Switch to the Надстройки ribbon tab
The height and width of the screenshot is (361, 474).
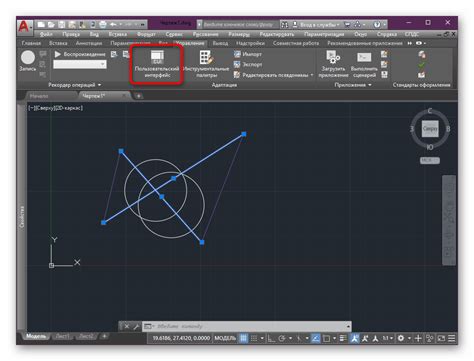pos(250,43)
